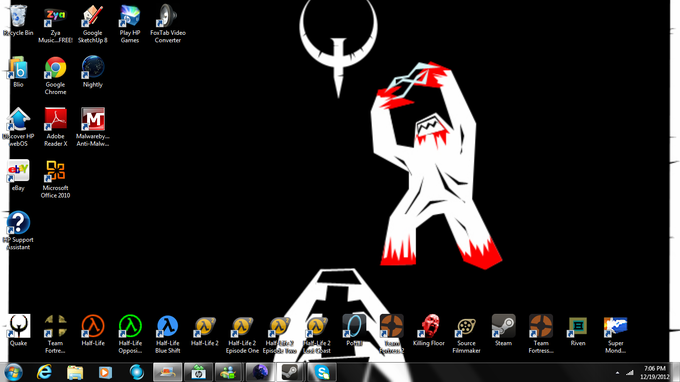Screen dimensions: 680x382
Task: Open Microsoft Office 2010 shortcut
Action: (56, 180)
